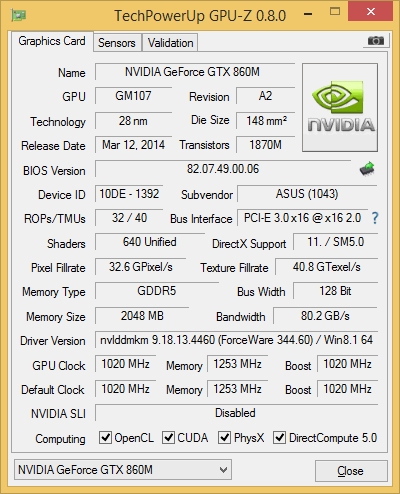Click the GPU Clock row Memory 1253 MHz

pyautogui.click(x=237, y=364)
